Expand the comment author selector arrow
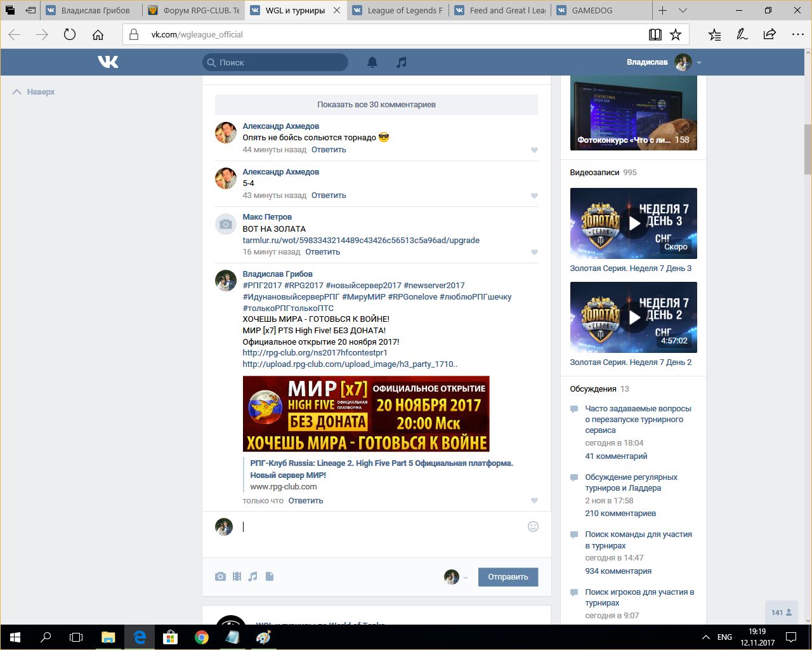The height and width of the screenshot is (650, 812). [466, 578]
